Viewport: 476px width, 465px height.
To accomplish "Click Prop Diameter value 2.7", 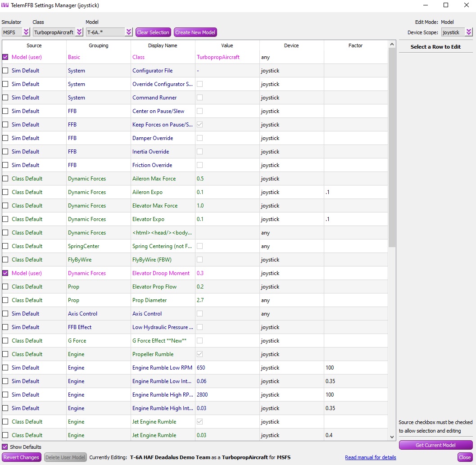I will coord(200,300).
